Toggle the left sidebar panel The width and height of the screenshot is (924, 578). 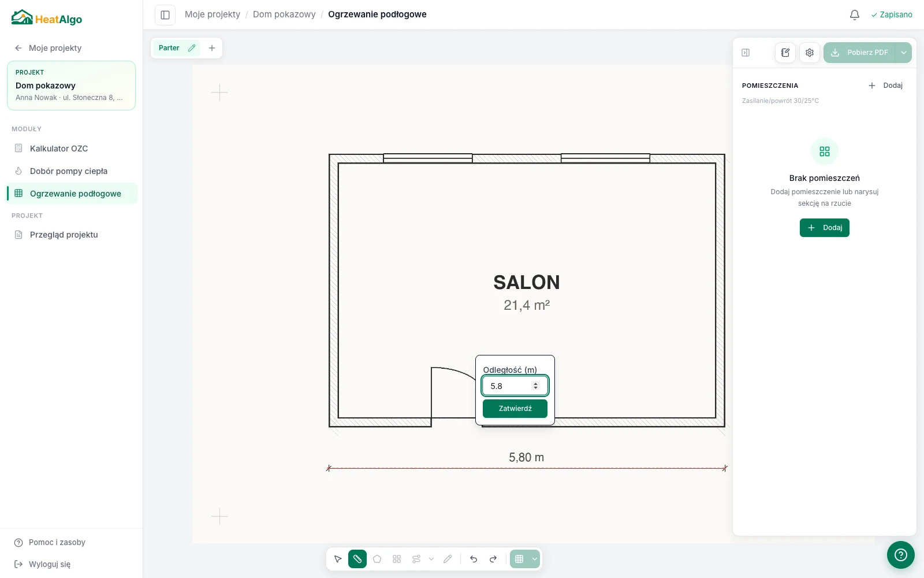[x=165, y=14]
